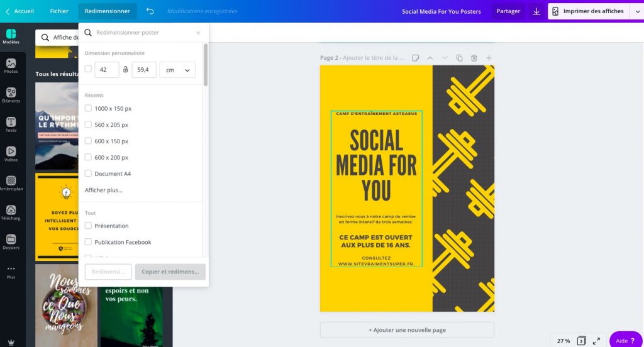Open the cm unit dropdown

click(x=177, y=70)
